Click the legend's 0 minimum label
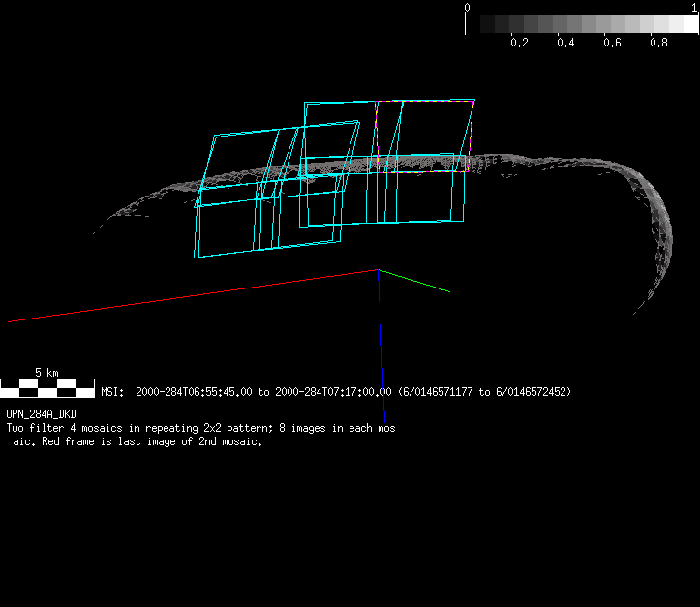This screenshot has width=700, height=607. coord(467,7)
